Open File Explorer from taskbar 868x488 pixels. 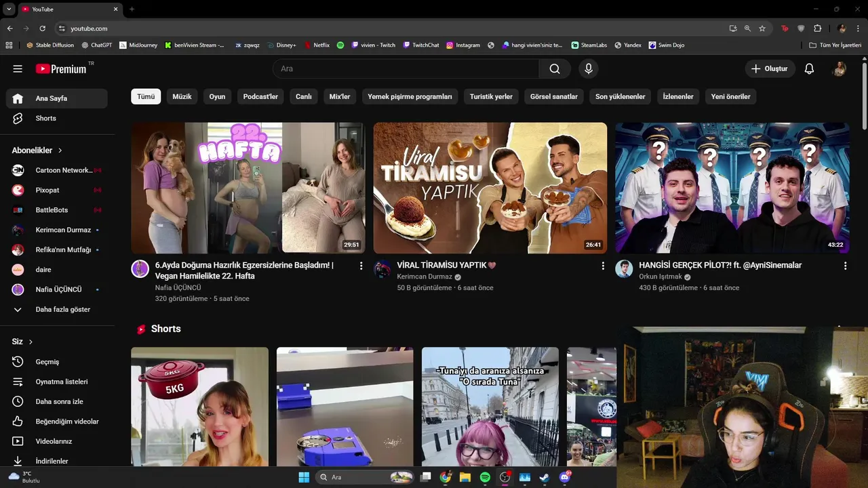pyautogui.click(x=465, y=477)
